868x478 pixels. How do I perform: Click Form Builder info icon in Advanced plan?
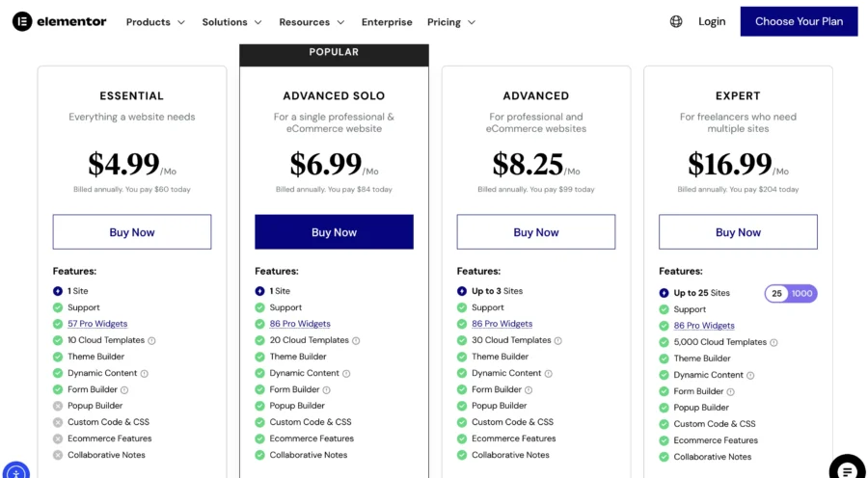529,390
